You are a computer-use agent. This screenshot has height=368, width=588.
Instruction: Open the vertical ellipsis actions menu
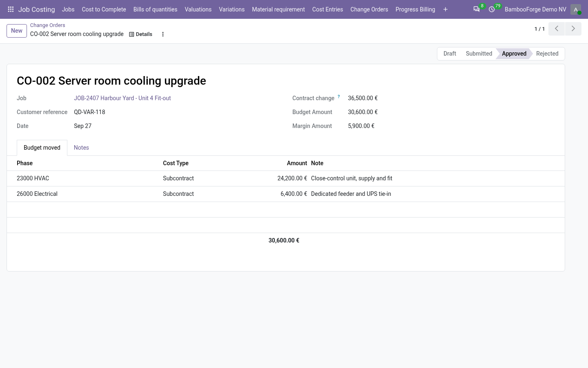(x=163, y=34)
